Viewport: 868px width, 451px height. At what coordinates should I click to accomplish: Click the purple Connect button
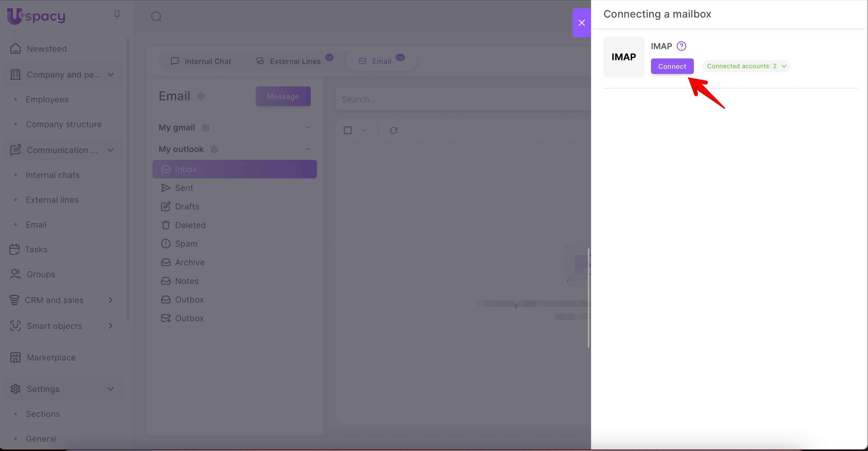(x=672, y=66)
